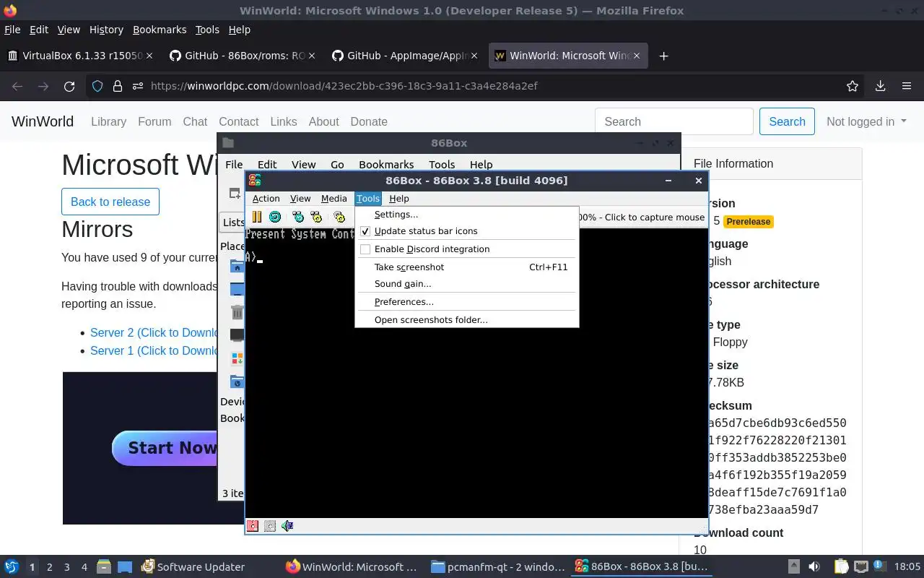Toggle Update status bar icons checkbox
The image size is (924, 578).
pyautogui.click(x=365, y=231)
